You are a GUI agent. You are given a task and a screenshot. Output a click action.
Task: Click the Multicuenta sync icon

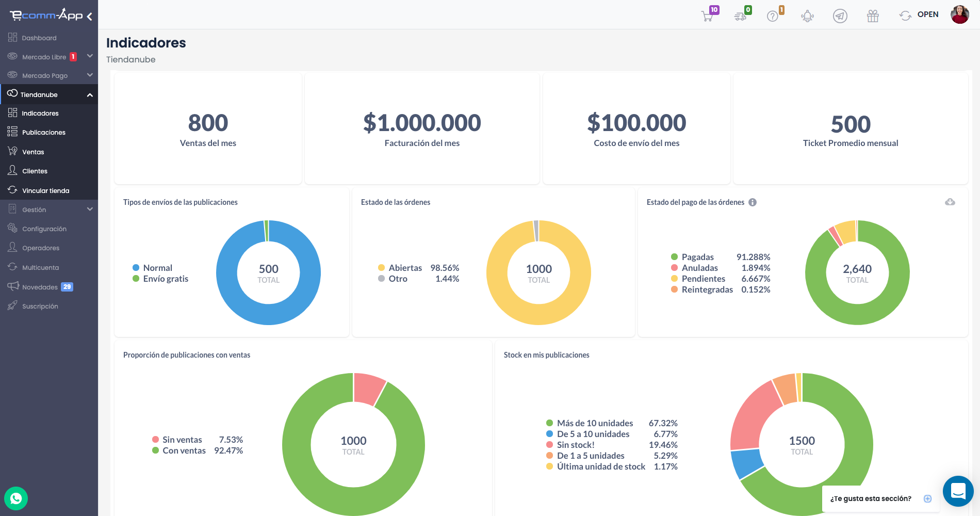(12, 267)
